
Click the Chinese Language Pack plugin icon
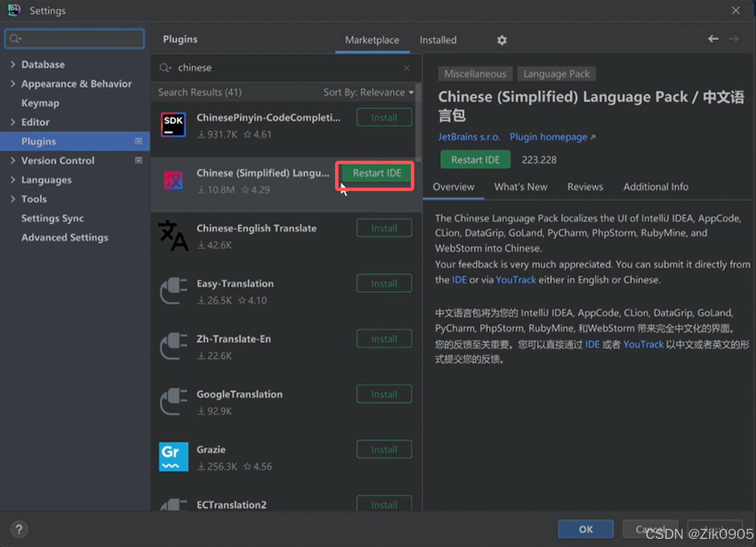click(x=173, y=180)
